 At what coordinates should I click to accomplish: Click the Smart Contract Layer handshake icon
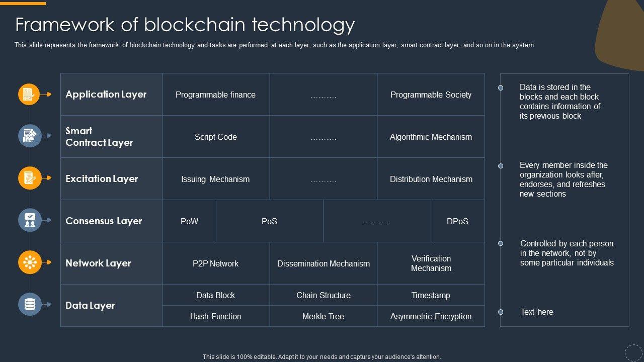(x=30, y=136)
